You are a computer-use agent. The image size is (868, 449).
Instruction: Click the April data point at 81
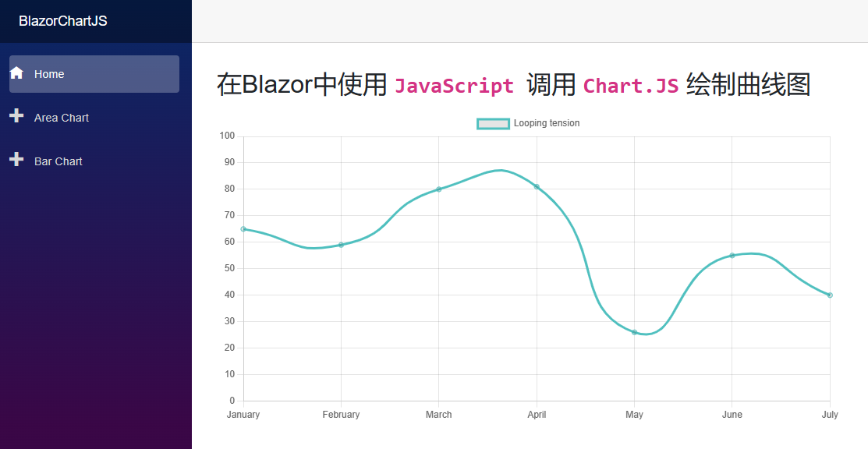537,186
